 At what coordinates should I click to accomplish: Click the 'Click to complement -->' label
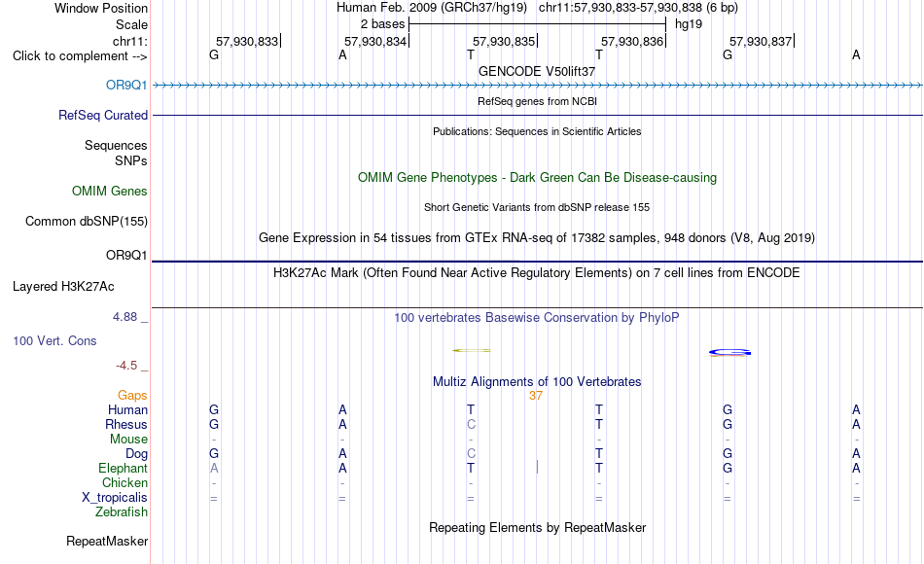80,56
